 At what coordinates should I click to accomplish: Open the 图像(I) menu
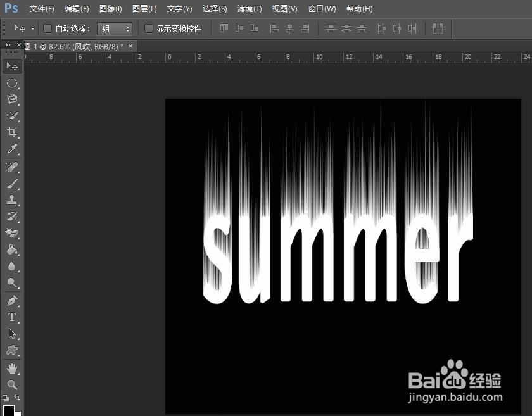pos(111,9)
